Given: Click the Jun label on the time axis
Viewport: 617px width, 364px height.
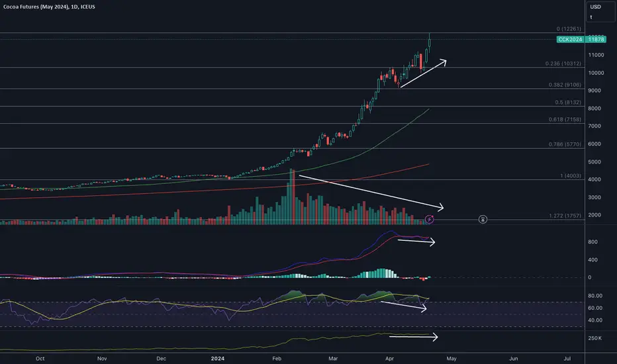Looking at the screenshot, I should point(514,359).
